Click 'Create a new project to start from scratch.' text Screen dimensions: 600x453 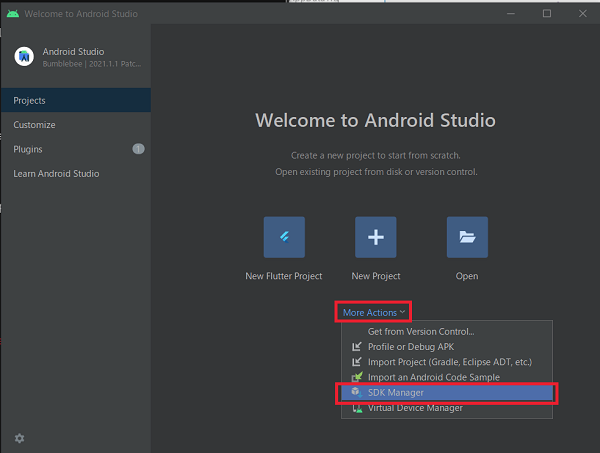375,155
